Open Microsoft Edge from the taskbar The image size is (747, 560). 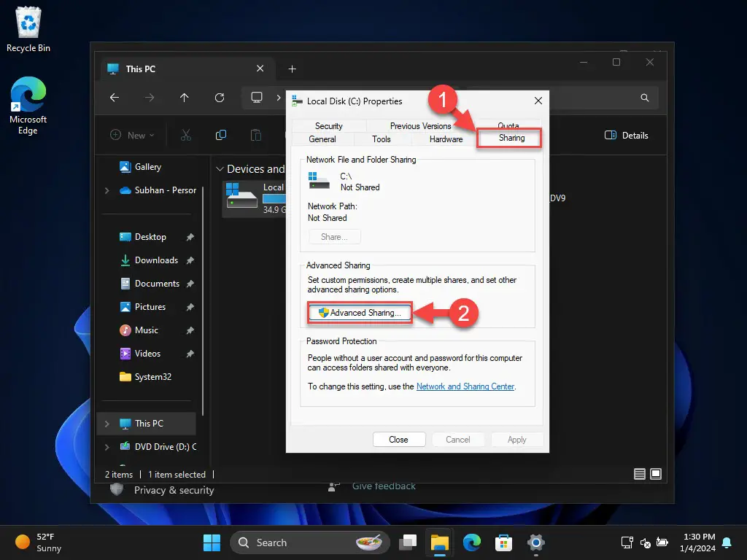tap(471, 542)
